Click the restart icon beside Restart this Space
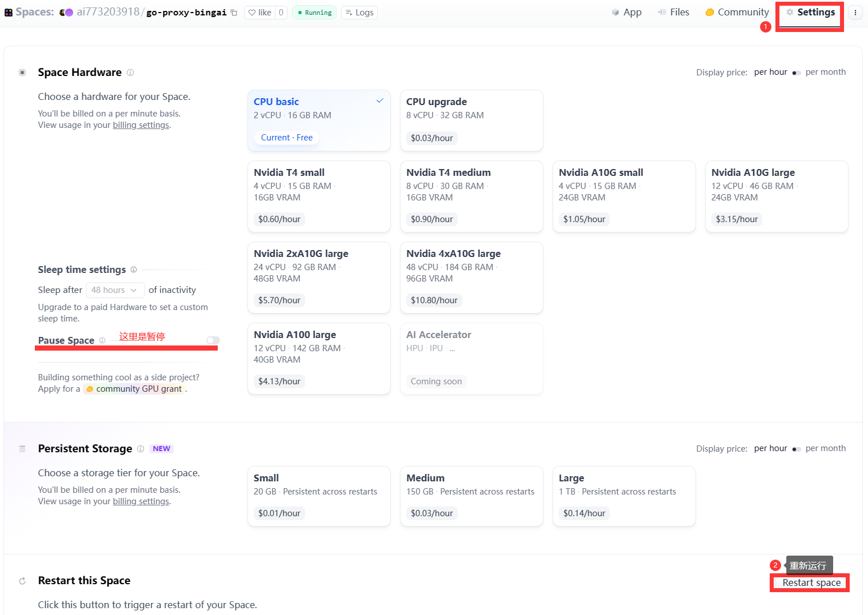This screenshot has height=615, width=868. 22,581
